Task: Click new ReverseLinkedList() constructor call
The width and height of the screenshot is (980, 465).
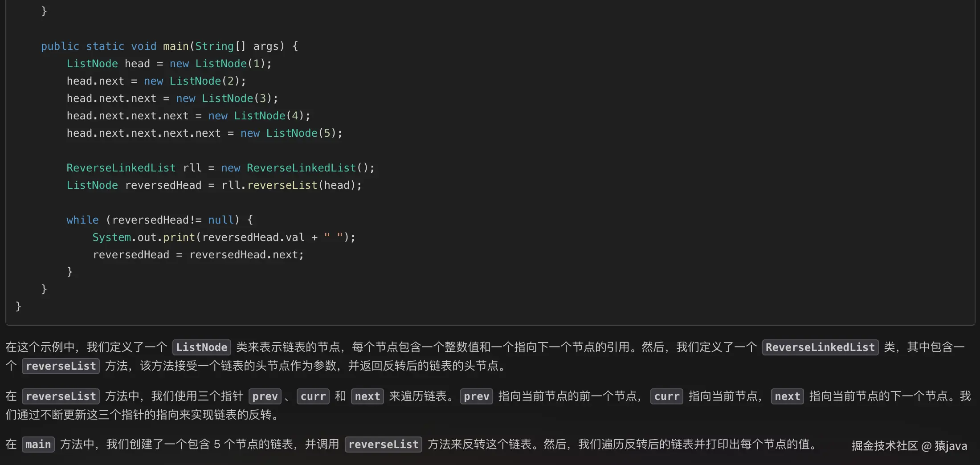Action: click(298, 168)
